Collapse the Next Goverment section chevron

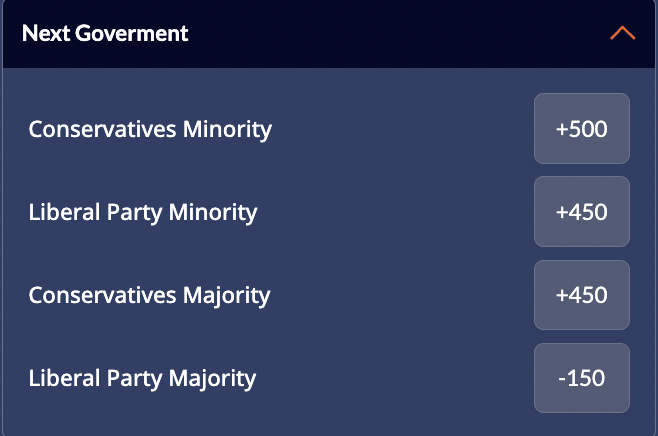(x=622, y=33)
